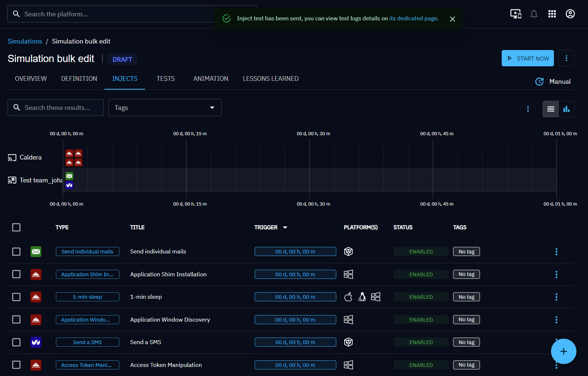Open the apps grid menu
588x376 pixels.
(552, 14)
